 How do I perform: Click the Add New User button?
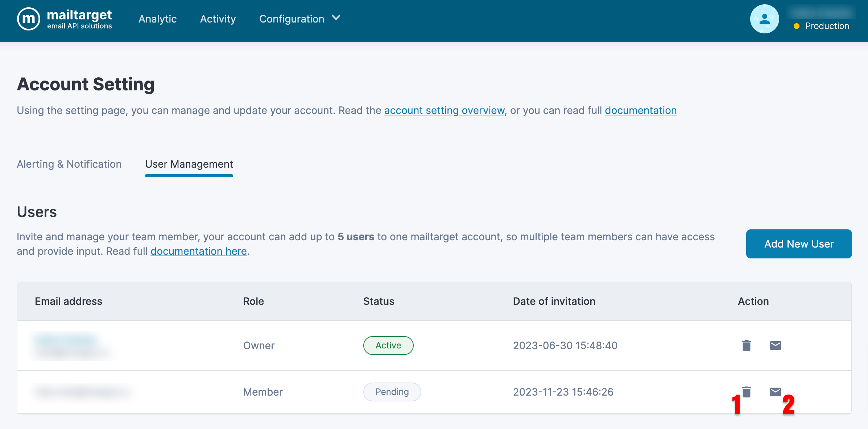[799, 244]
